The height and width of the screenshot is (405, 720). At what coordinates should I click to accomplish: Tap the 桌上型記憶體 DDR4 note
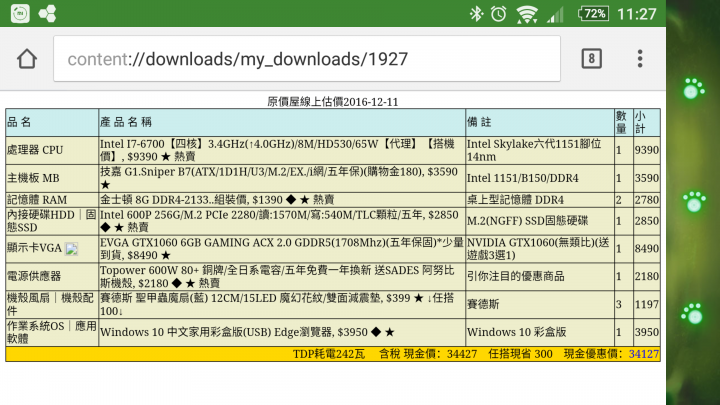coord(515,200)
